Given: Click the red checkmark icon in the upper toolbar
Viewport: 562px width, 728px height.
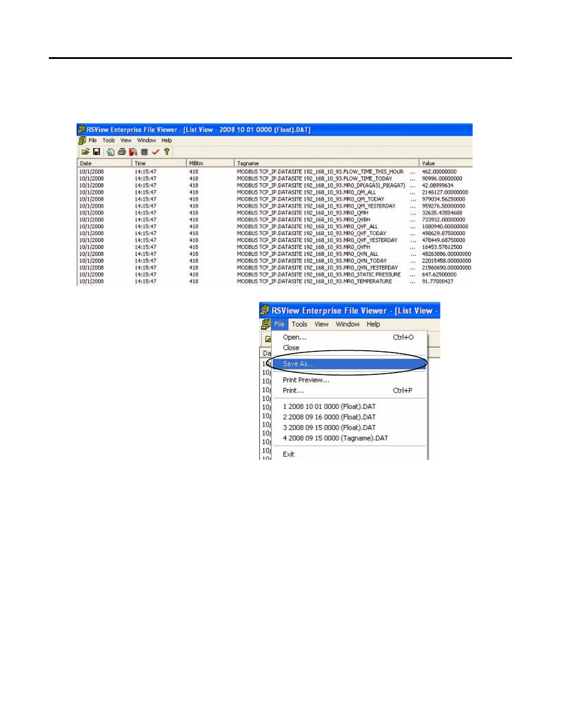Looking at the screenshot, I should (156, 152).
